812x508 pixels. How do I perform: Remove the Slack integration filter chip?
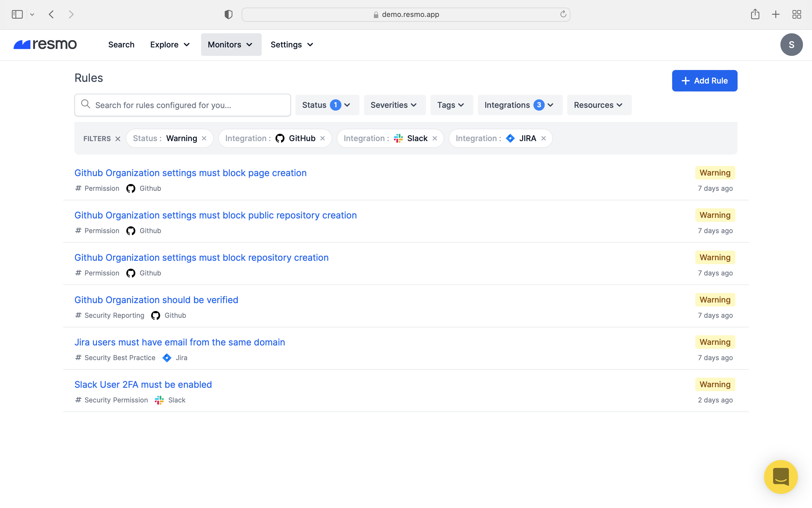pyautogui.click(x=434, y=138)
